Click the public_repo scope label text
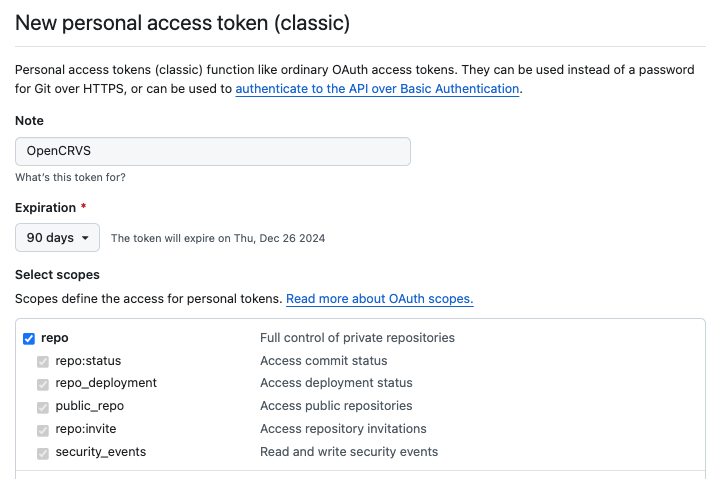 (x=90, y=406)
